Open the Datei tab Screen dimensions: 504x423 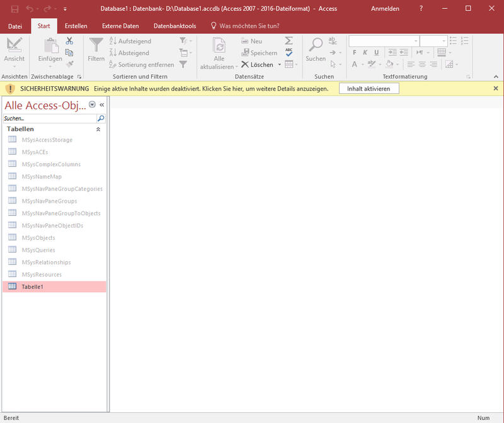14,26
